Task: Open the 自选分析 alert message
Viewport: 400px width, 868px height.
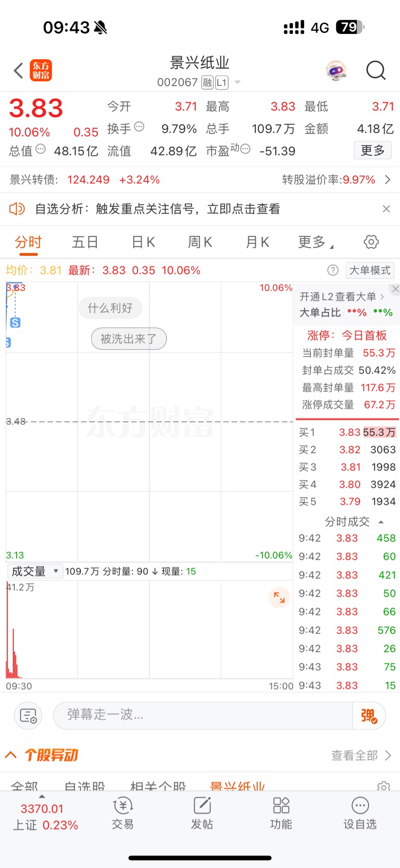Action: [x=158, y=209]
